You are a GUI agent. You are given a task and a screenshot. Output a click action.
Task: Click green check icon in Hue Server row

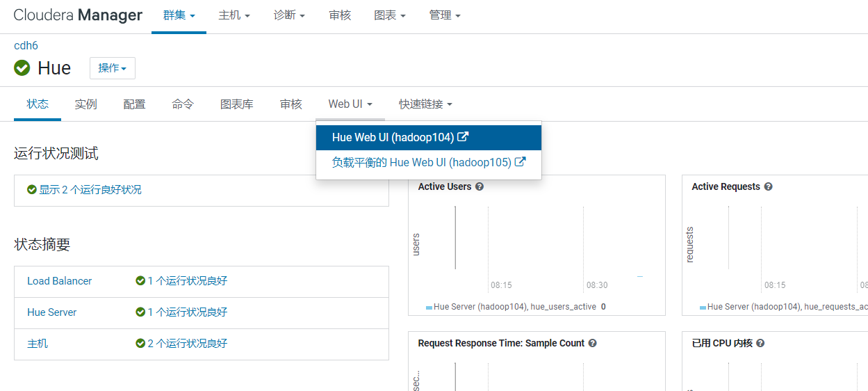pos(140,312)
